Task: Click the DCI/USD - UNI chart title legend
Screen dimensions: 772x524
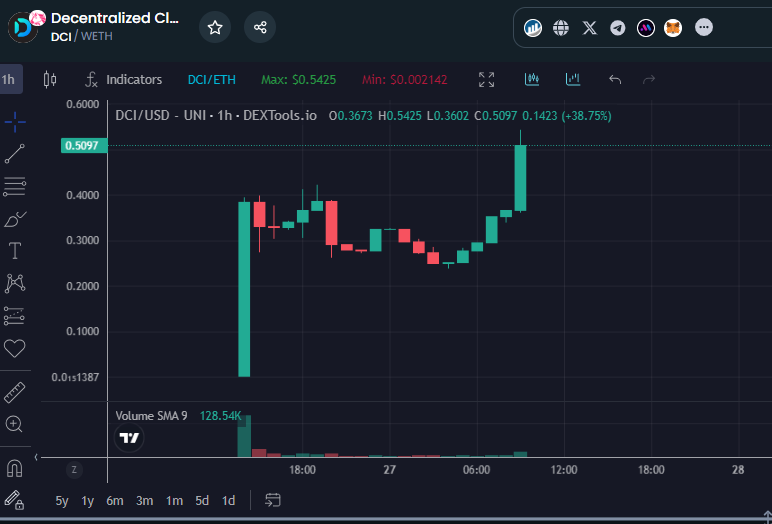Action: click(216, 116)
